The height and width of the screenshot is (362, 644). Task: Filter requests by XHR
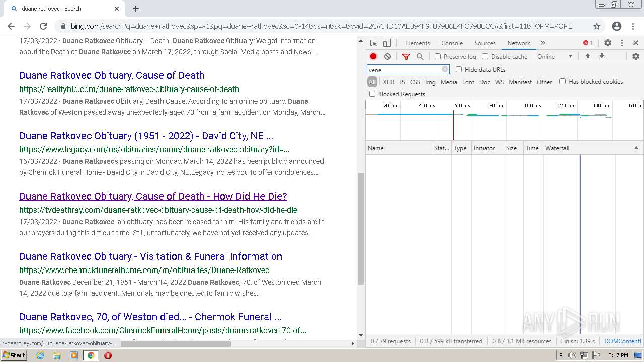click(389, 82)
